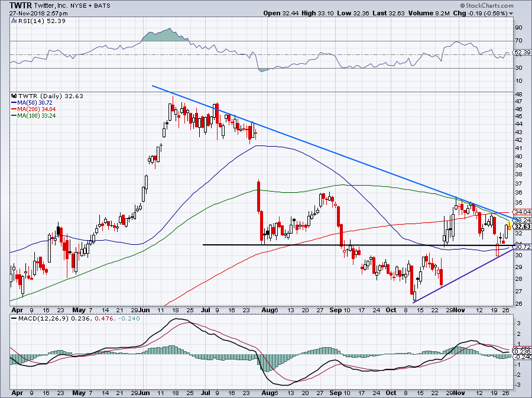532x398 pixels.
Task: Open the StockCharts.com copyright link
Action: [x=487, y=5]
